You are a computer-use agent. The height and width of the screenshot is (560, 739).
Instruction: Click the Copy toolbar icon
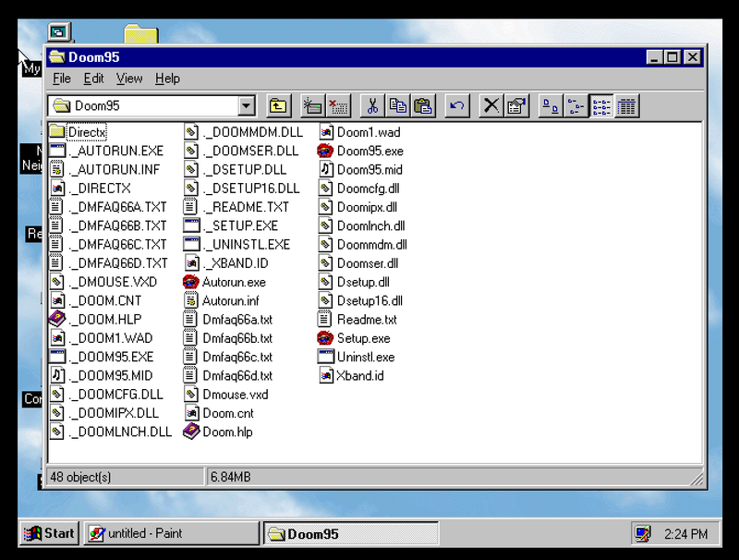(398, 106)
